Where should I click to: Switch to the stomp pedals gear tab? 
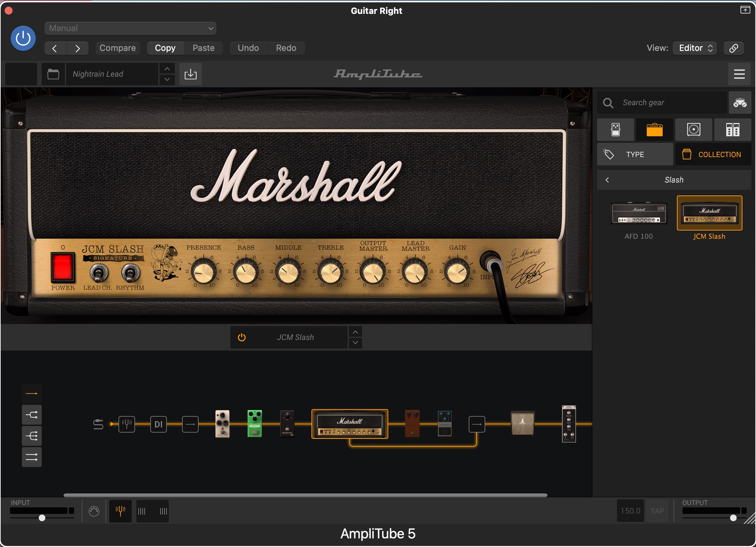point(616,130)
